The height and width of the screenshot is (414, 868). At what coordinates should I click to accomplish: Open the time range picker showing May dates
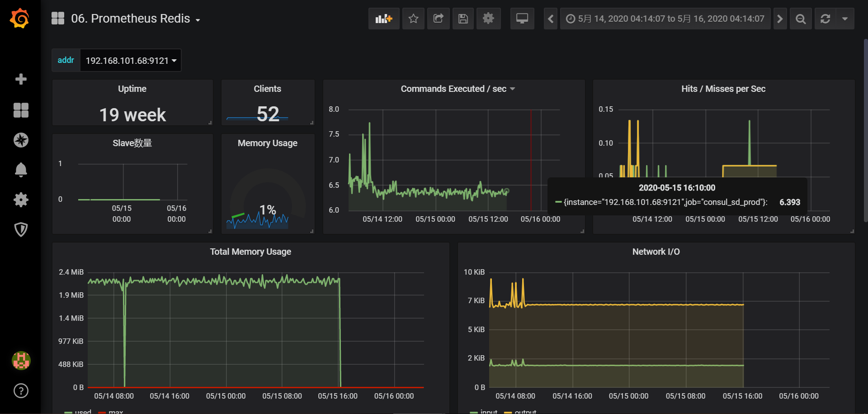click(x=665, y=19)
